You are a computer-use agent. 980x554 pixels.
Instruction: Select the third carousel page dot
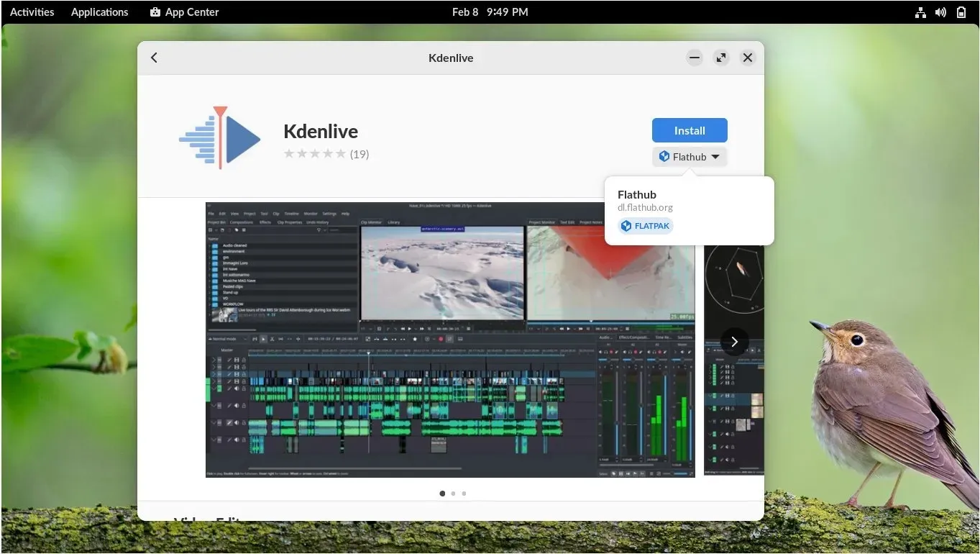[464, 494]
